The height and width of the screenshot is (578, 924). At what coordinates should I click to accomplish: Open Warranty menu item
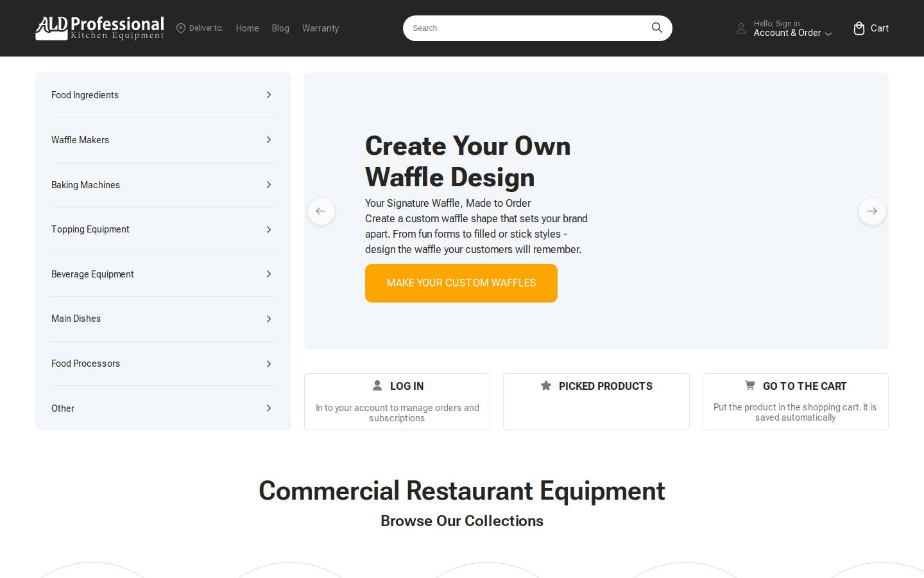coord(320,28)
